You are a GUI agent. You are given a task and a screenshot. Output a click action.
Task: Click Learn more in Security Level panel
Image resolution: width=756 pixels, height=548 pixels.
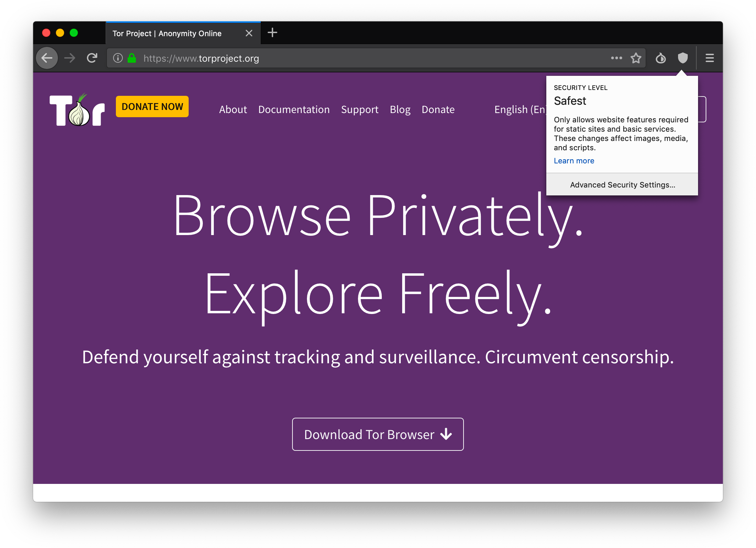[x=574, y=161]
